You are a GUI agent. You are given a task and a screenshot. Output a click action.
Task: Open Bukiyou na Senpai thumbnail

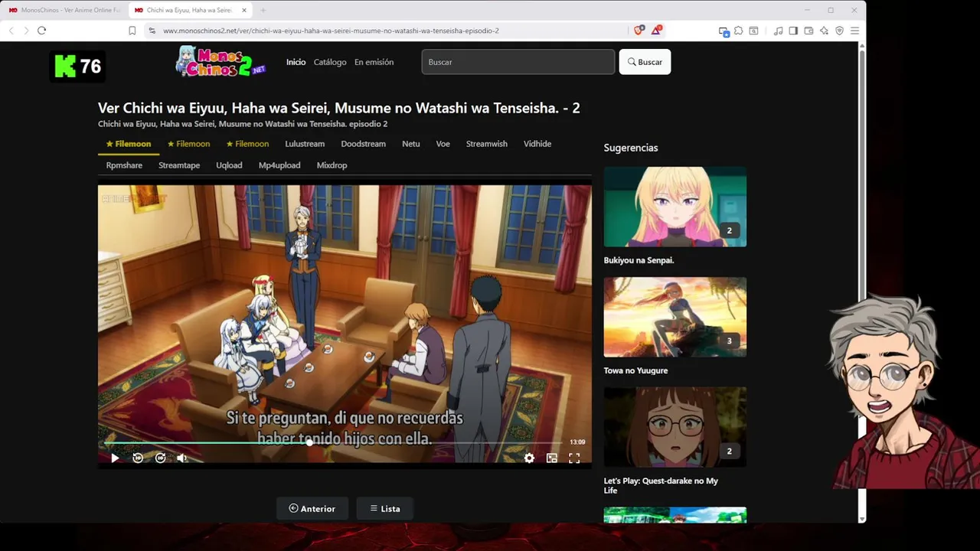(x=675, y=207)
